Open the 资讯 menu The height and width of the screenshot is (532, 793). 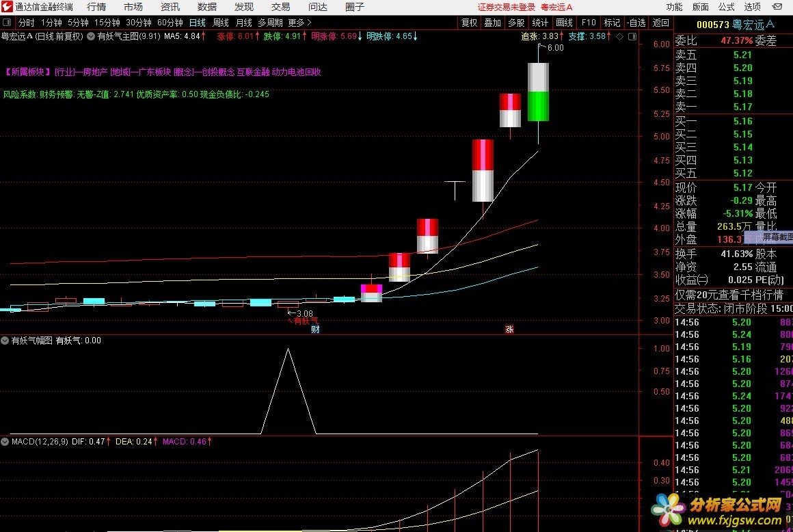(170, 7)
